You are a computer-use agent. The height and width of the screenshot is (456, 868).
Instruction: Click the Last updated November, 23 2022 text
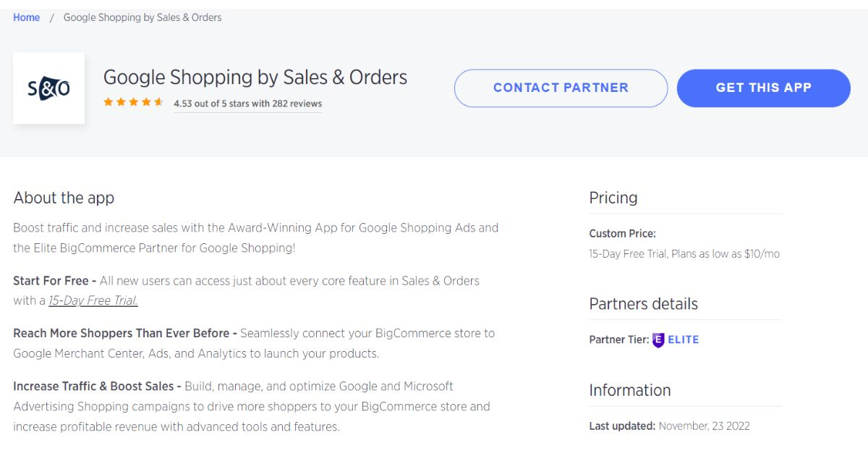point(670,426)
